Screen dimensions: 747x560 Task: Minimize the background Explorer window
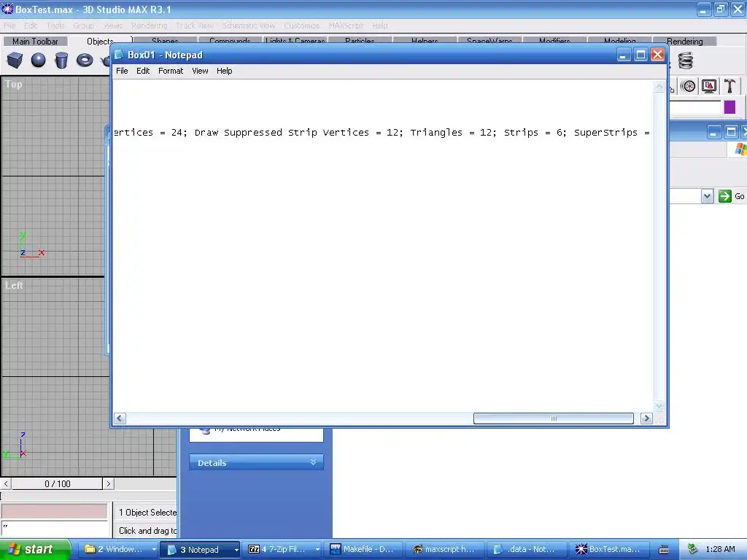[x=713, y=132]
